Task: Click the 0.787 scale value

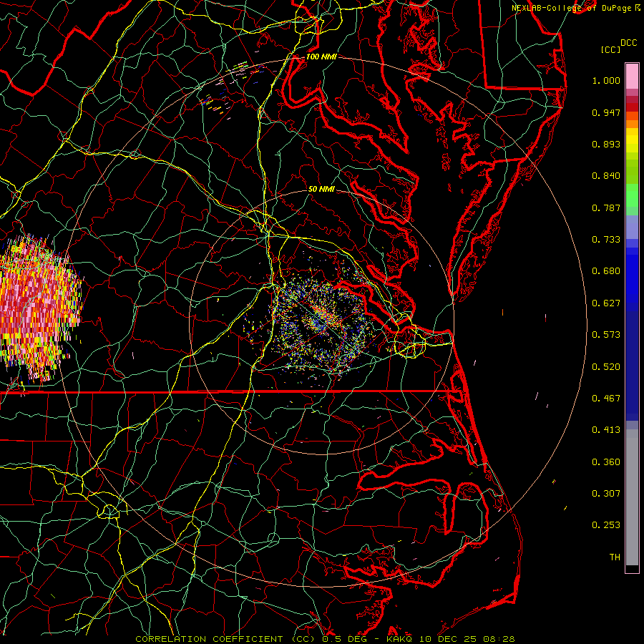Action: [606, 208]
